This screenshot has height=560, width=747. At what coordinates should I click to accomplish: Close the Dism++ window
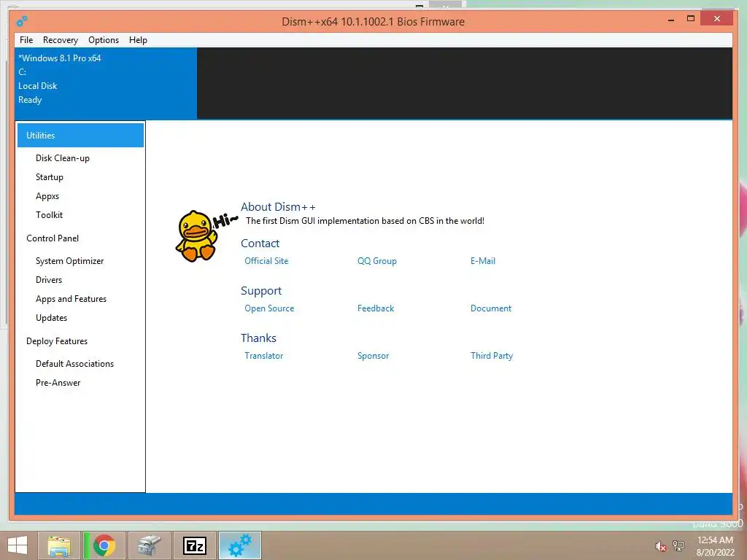point(717,18)
